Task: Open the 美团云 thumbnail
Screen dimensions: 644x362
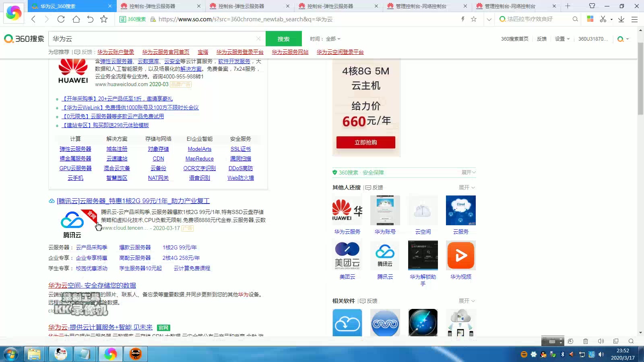Action: (x=347, y=255)
